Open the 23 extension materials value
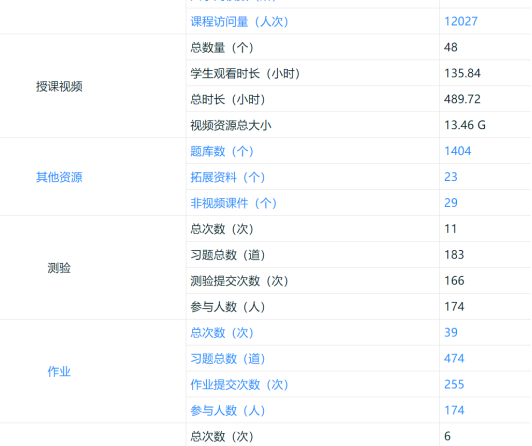Image resolution: width=532 pixels, height=446 pixels. click(x=451, y=177)
